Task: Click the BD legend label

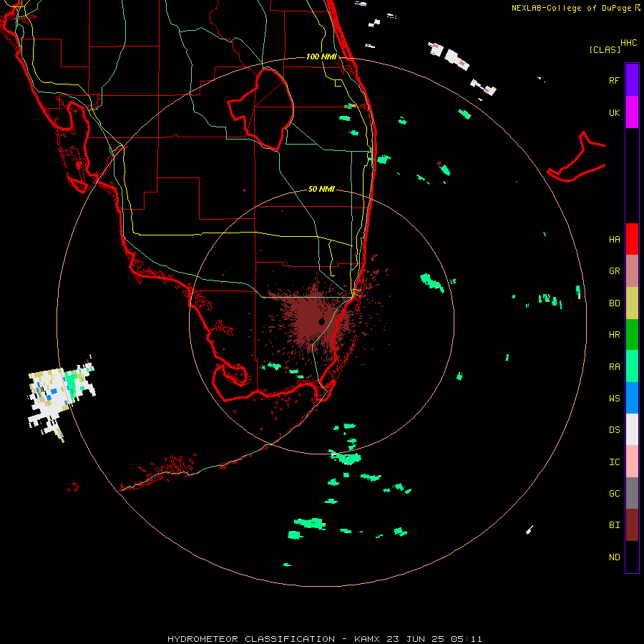Action: tap(614, 303)
